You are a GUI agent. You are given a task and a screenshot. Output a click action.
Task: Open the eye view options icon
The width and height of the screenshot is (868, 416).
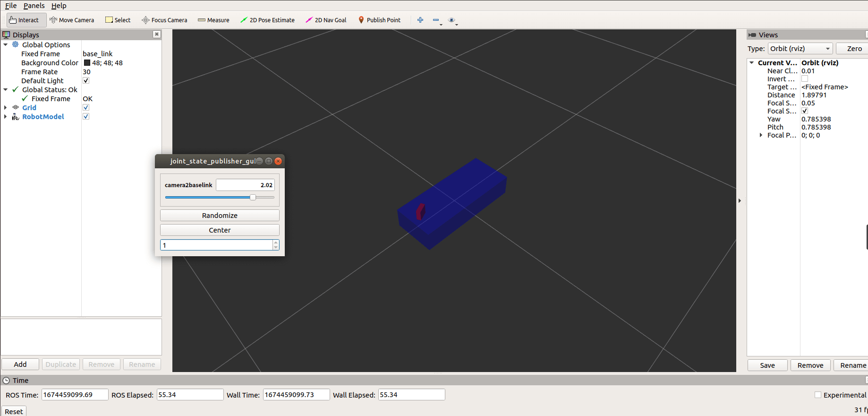452,20
